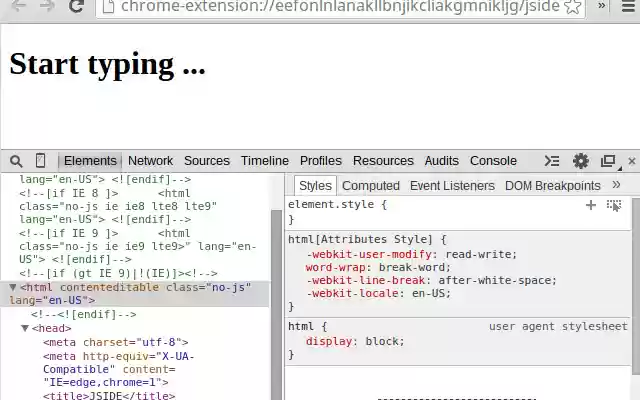Click the Start typing ... heading

tap(108, 64)
